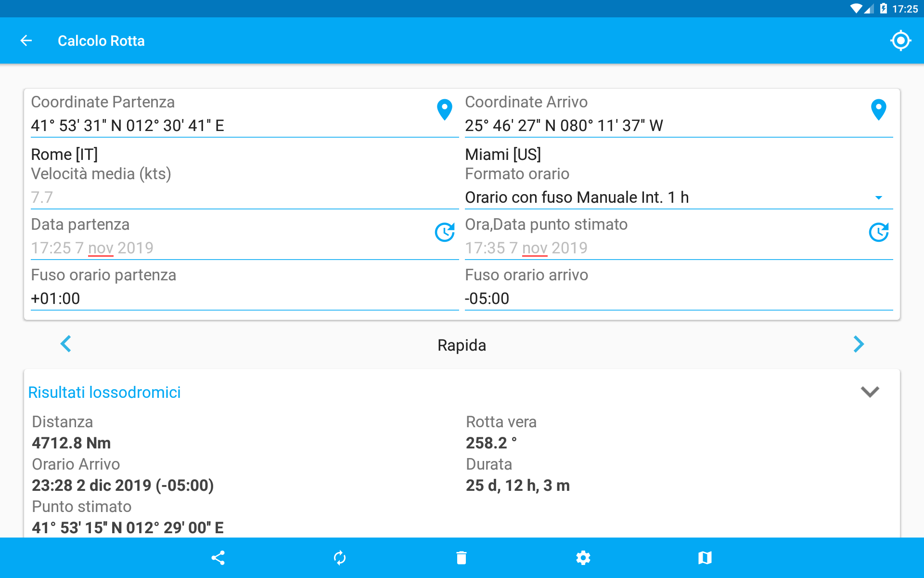
Task: Select the duration 25 d, 12 h, 3 m
Action: click(x=518, y=486)
